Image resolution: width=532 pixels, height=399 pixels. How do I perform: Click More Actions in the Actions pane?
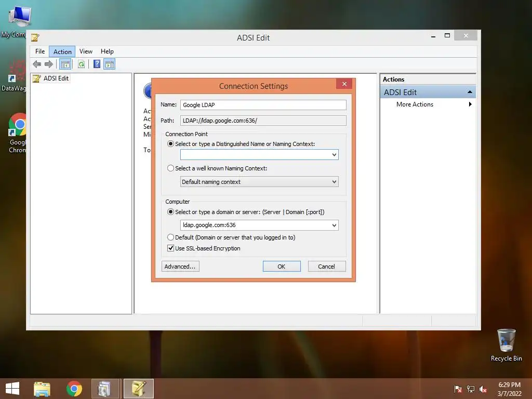click(415, 104)
